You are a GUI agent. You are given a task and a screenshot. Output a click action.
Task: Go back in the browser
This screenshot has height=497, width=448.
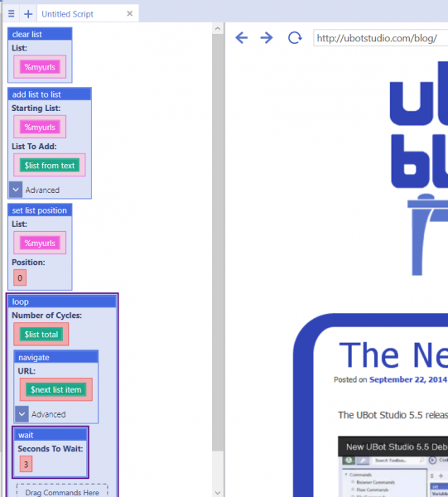pyautogui.click(x=242, y=38)
